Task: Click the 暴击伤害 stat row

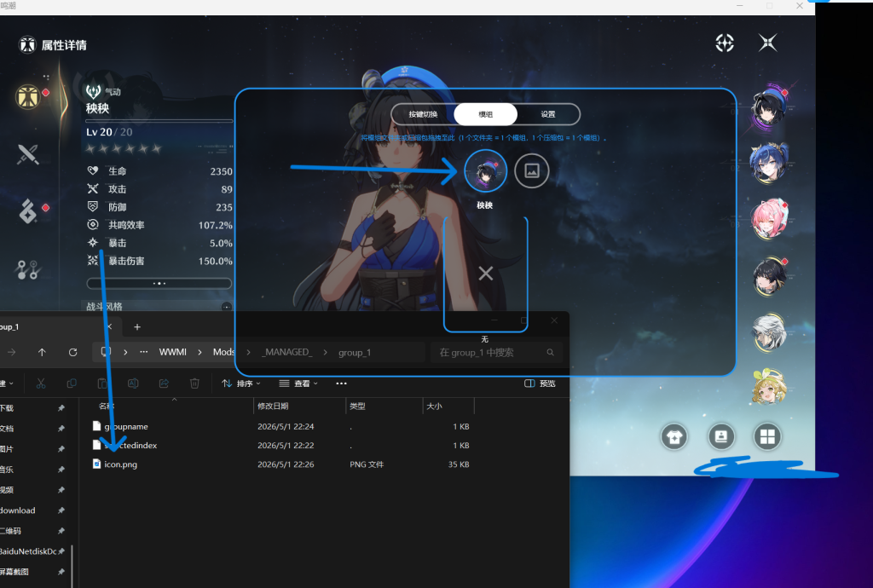Action: (159, 261)
